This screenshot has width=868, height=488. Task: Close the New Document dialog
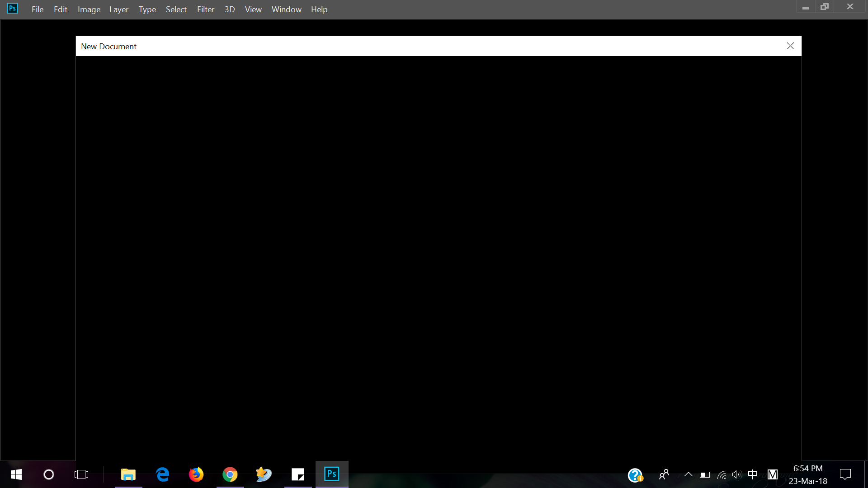click(x=791, y=46)
